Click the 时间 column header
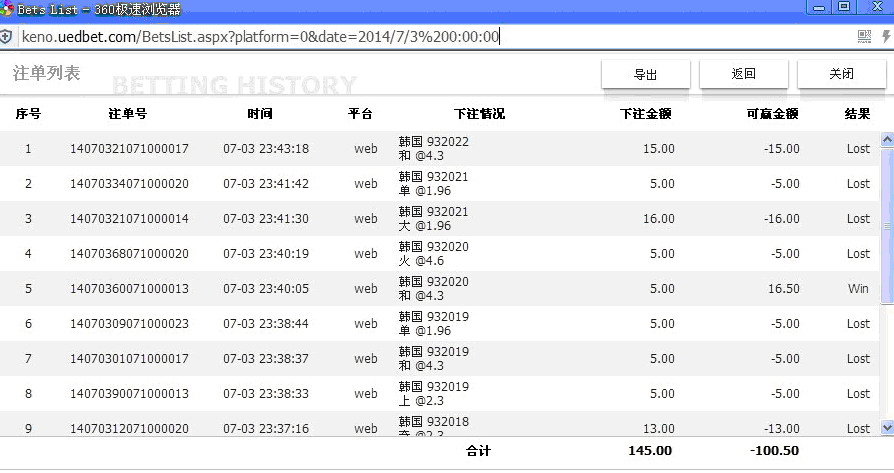Image resolution: width=894 pixels, height=473 pixels. click(260, 114)
